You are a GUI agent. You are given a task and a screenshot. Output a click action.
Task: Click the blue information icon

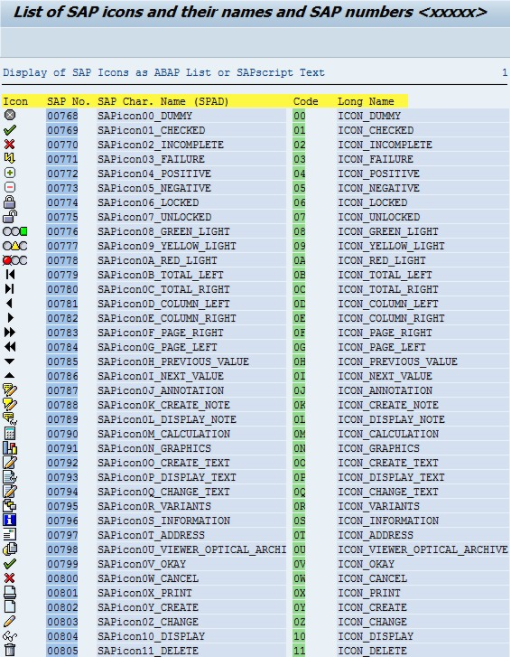10,520
